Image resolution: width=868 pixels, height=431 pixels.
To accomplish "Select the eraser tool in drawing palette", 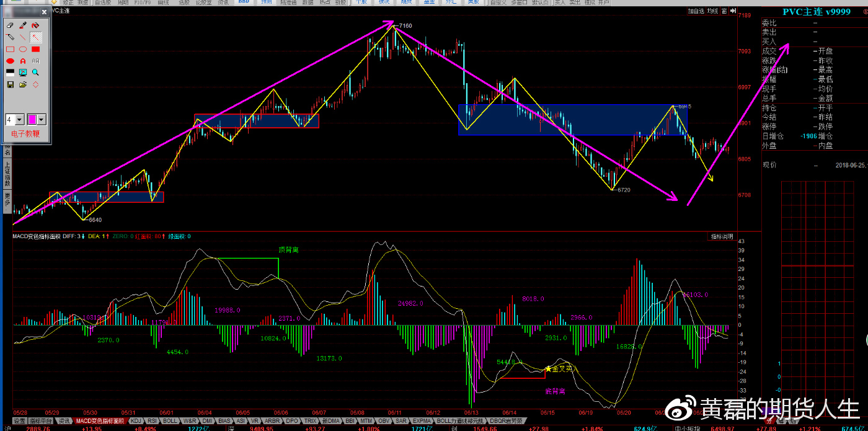I will pos(10,25).
